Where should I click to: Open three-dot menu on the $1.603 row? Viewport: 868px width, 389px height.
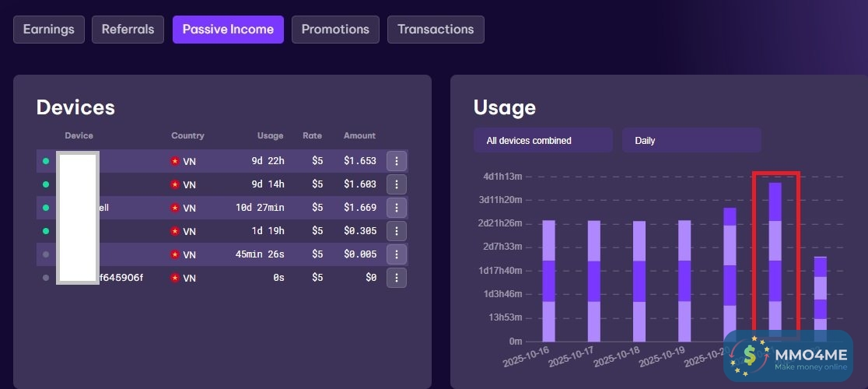(397, 184)
